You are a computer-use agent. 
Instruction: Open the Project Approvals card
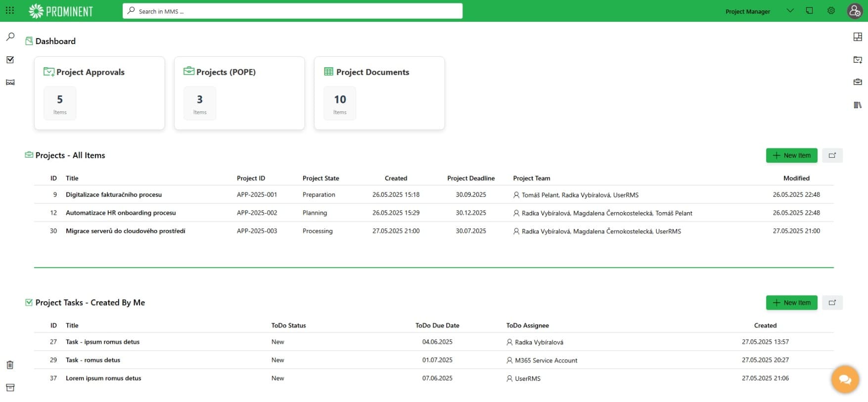pos(99,93)
